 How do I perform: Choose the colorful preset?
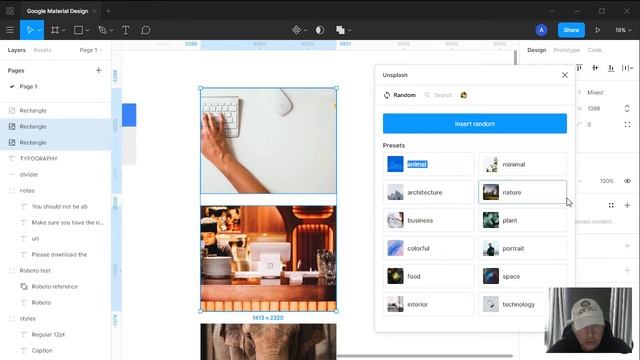click(x=429, y=248)
